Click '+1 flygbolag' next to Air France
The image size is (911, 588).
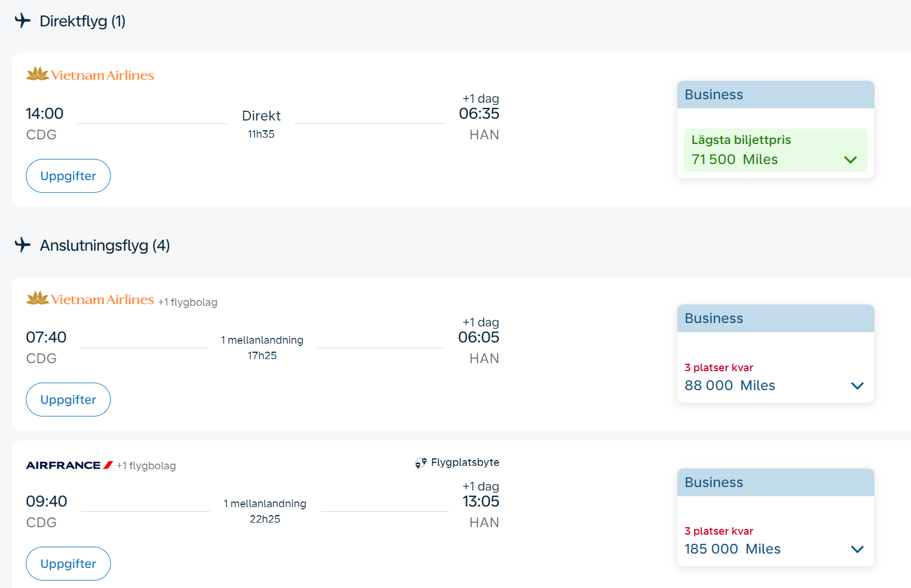click(x=146, y=466)
